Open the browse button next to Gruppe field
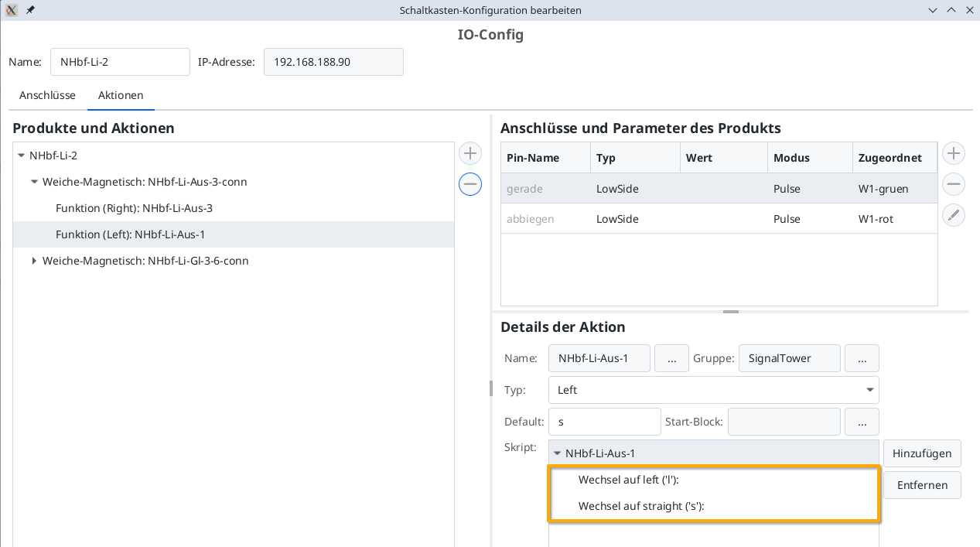 [862, 358]
